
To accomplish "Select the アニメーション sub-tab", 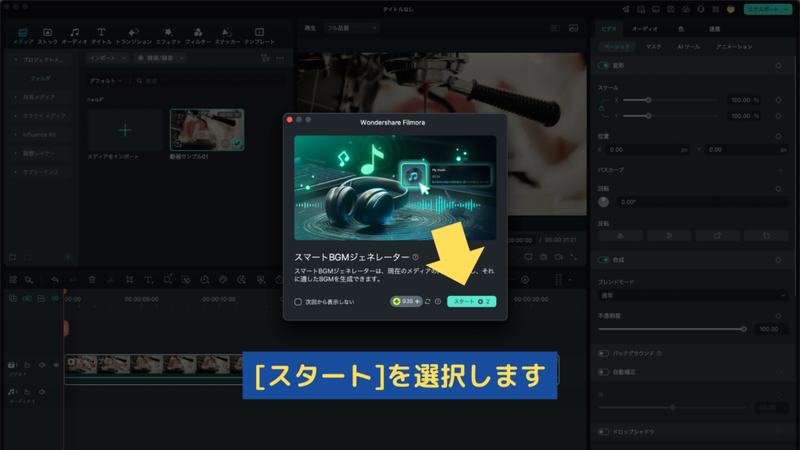I will tap(734, 46).
